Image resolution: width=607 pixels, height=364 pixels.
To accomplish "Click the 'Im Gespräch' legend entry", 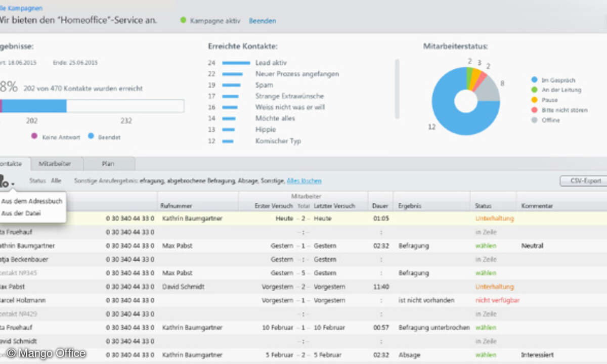I will (553, 80).
